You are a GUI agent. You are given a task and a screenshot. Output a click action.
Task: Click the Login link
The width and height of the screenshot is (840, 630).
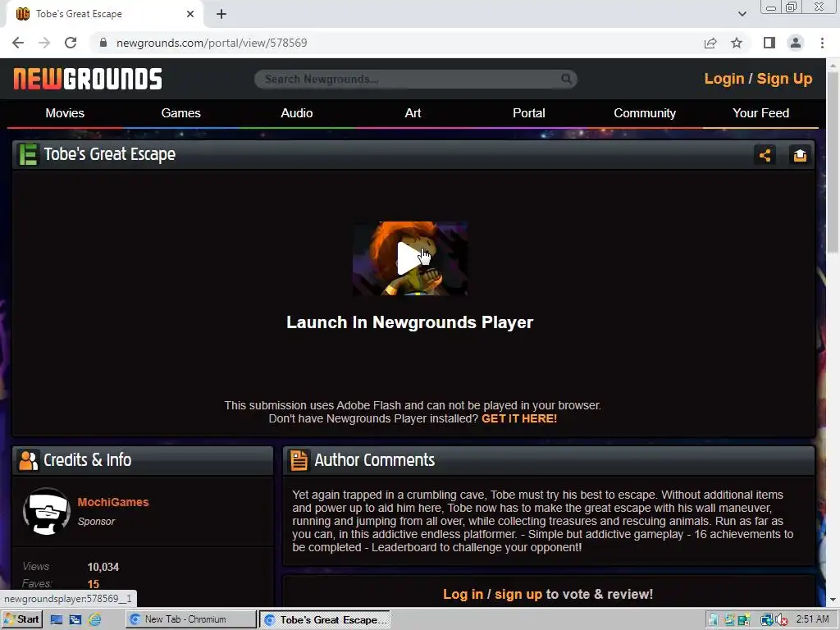click(724, 79)
